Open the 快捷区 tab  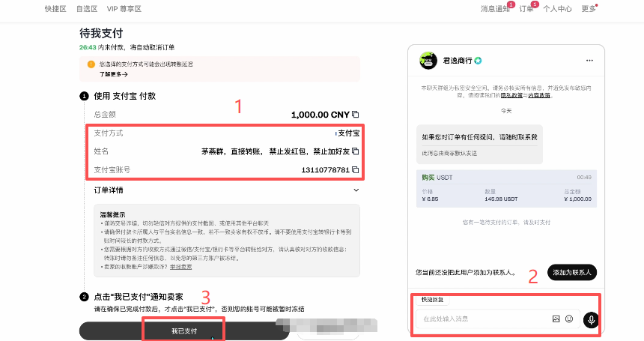(x=55, y=9)
